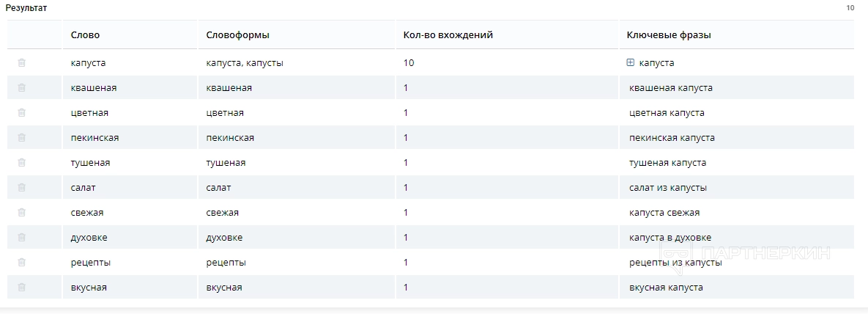Click the салат из капусты phrase
This screenshot has height=314, width=868.
click(668, 188)
